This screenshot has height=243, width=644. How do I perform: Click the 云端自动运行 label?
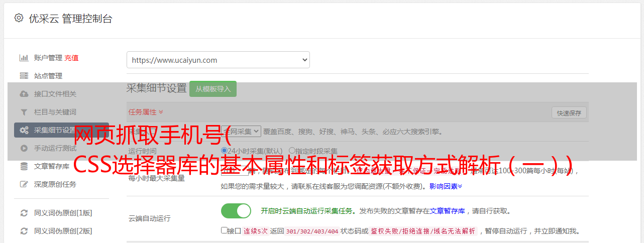(x=150, y=218)
